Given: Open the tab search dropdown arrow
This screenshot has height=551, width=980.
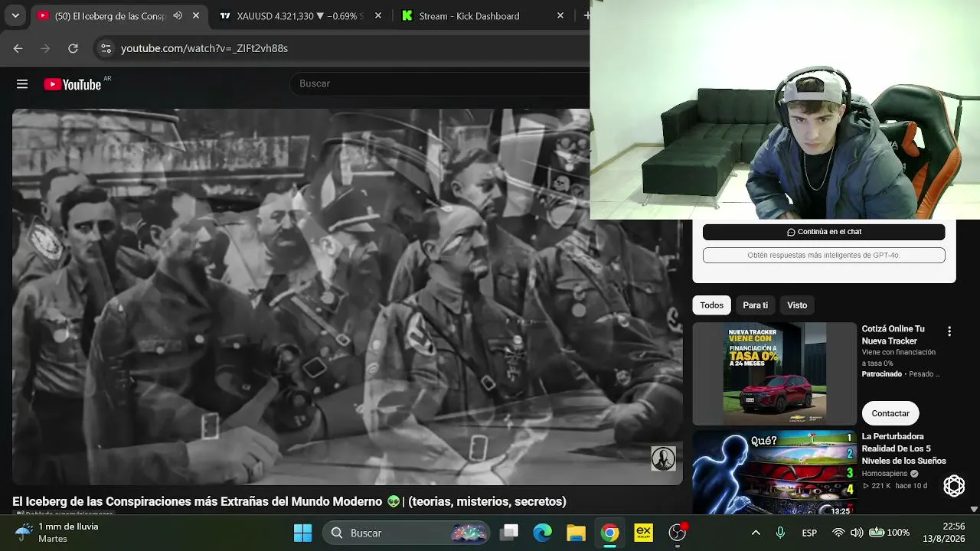Looking at the screenshot, I should (15, 15).
